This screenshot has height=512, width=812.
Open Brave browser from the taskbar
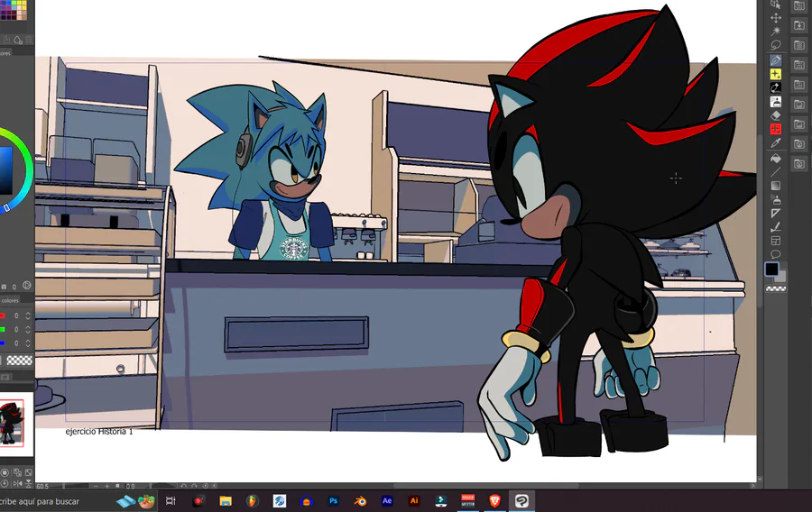(x=494, y=500)
